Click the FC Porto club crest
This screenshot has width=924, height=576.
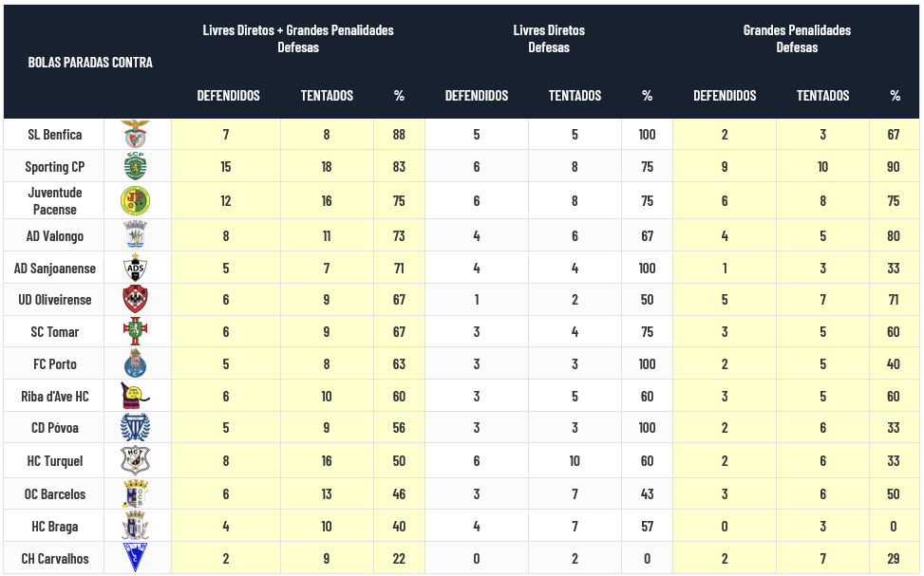click(x=135, y=364)
